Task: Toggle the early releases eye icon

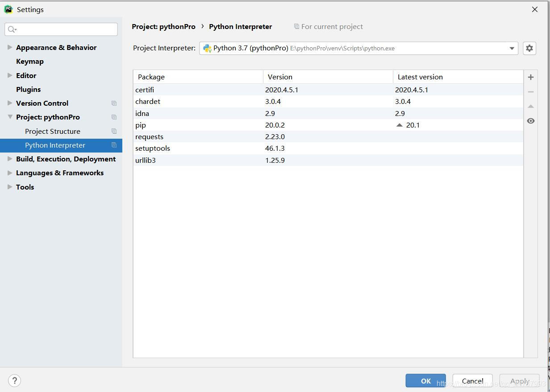Action: coord(530,120)
